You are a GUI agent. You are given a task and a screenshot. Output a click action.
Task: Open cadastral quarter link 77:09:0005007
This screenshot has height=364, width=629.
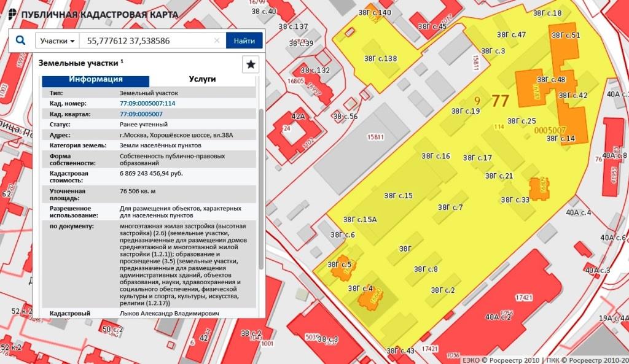[x=141, y=114]
